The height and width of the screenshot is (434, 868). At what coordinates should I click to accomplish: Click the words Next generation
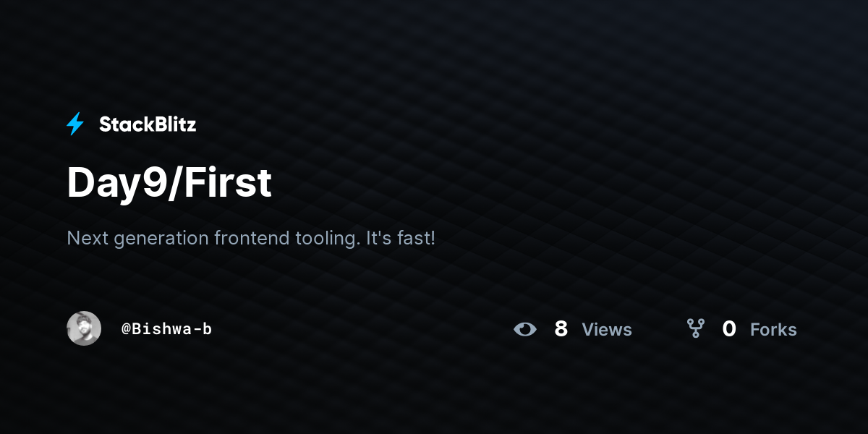(x=138, y=238)
